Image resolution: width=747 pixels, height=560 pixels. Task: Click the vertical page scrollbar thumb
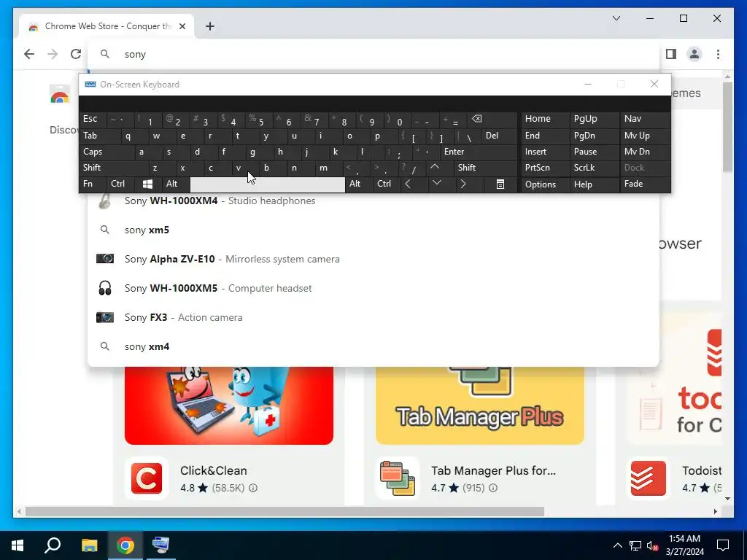pos(727,127)
